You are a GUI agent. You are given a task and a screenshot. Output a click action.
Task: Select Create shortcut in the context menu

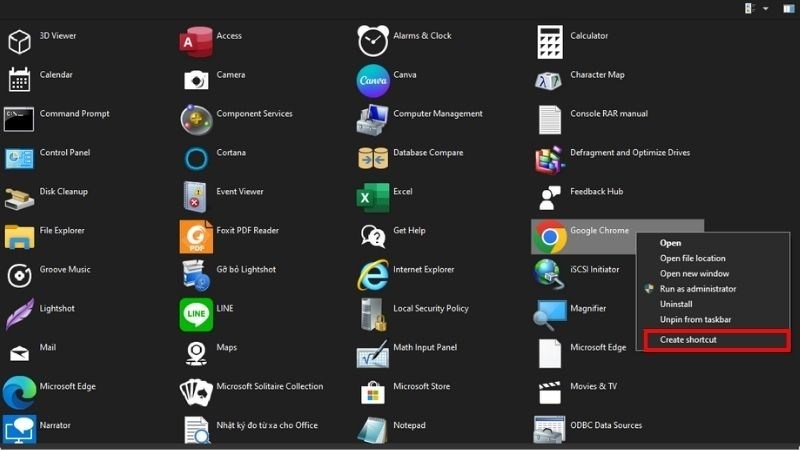coord(688,340)
